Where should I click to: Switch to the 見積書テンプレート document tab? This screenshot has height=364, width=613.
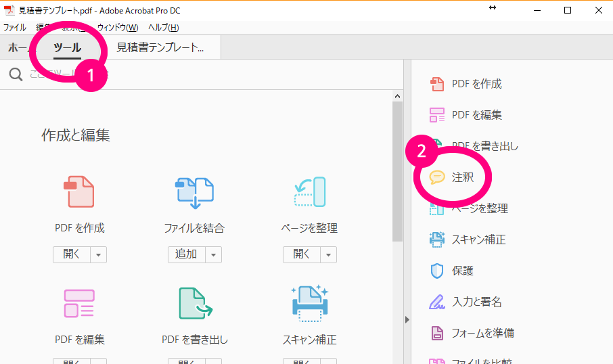click(x=160, y=48)
